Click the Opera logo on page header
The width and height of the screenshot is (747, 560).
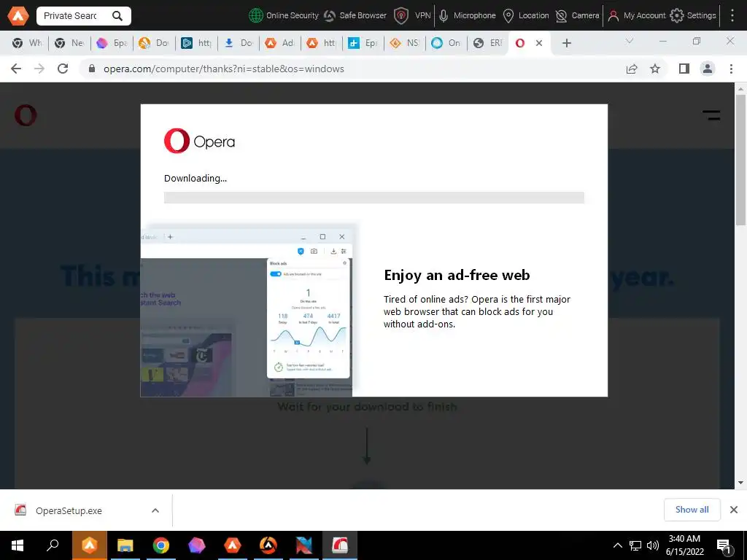click(x=26, y=115)
